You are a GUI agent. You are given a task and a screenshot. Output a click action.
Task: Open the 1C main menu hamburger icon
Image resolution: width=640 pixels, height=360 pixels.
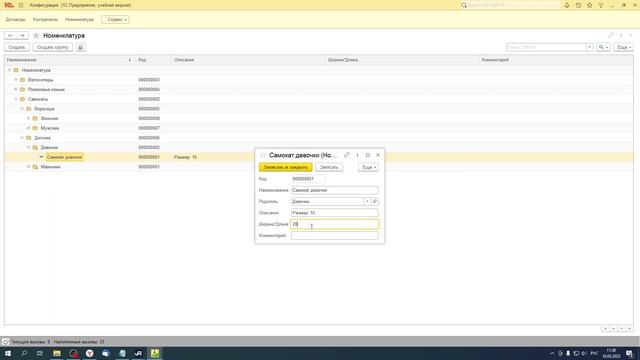click(x=21, y=5)
